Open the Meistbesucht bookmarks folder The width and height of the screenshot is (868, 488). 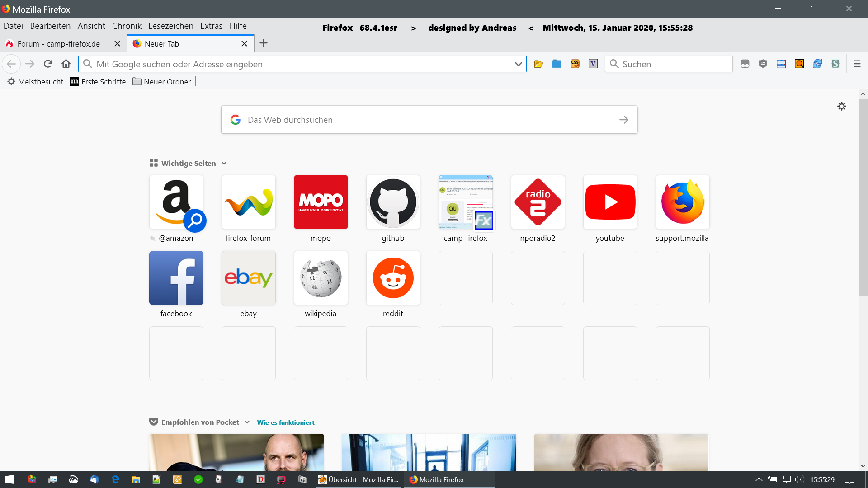click(35, 82)
